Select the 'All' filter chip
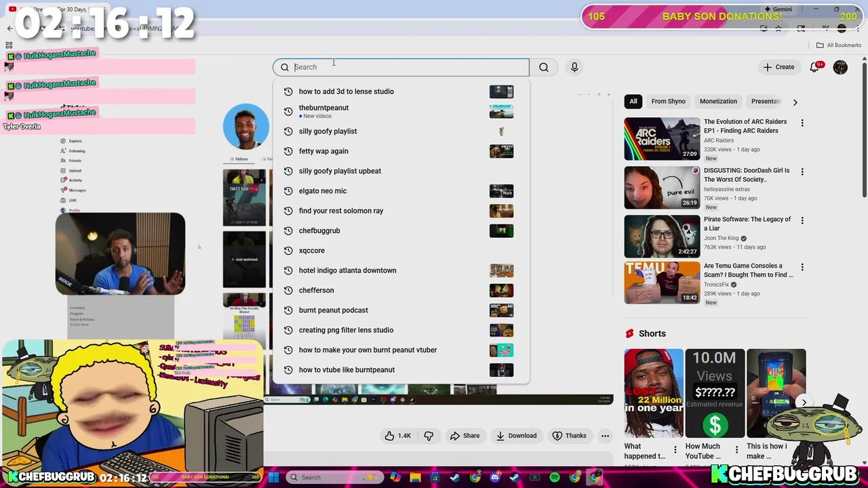This screenshot has height=488, width=868. pos(633,102)
